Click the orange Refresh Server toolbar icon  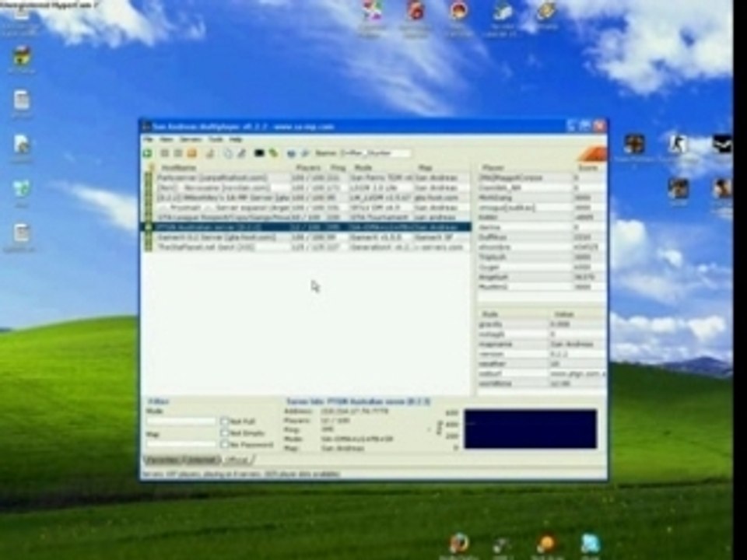191,153
